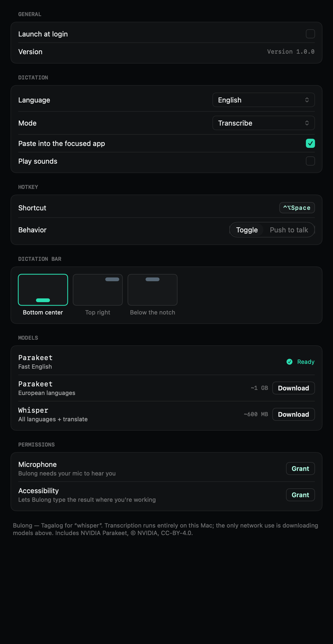This screenshot has height=644, width=333.
Task: Enable the Play sounds checkbox
Action: click(310, 161)
